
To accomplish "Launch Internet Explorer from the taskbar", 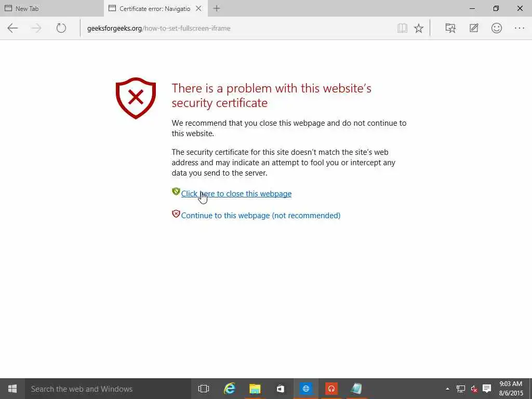I will pyautogui.click(x=229, y=389).
